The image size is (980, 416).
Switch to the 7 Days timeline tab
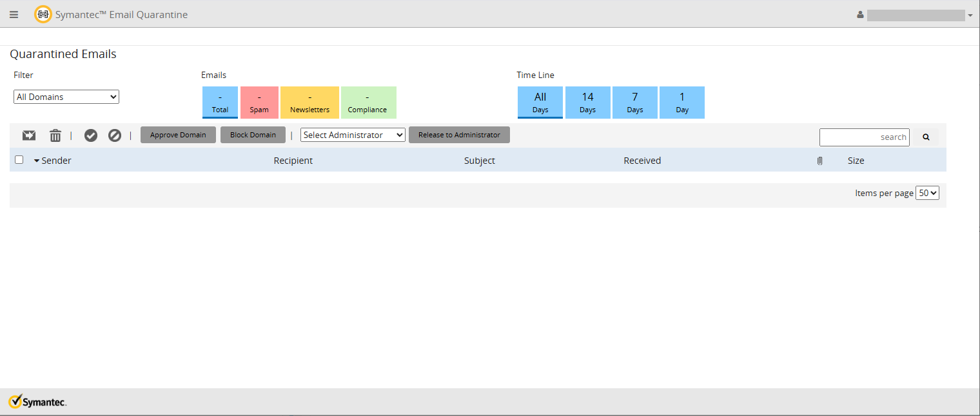[634, 102]
